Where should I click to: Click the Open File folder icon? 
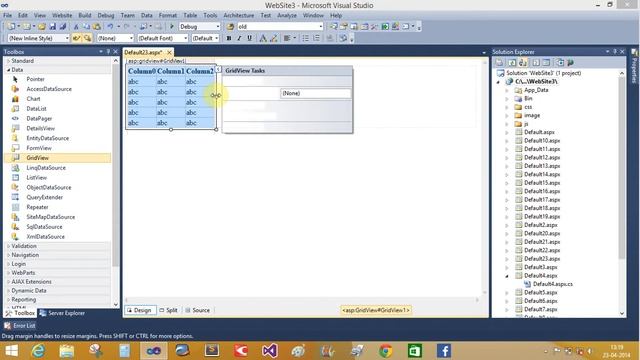pos(42,27)
